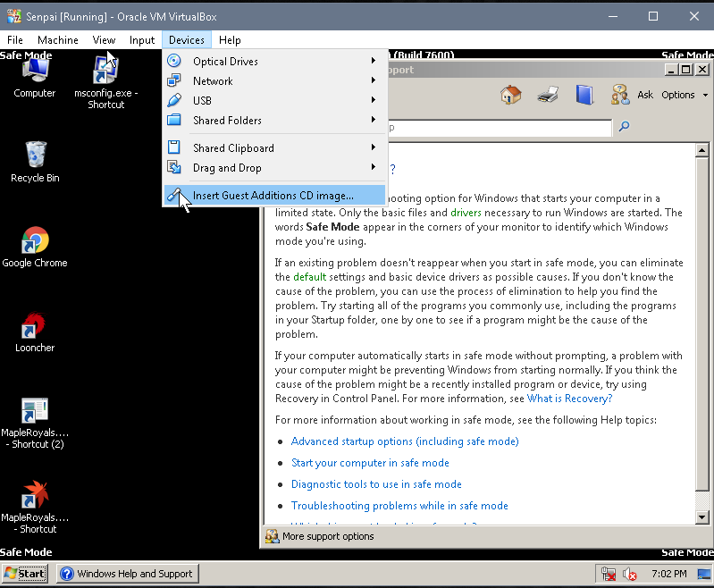Open the green default glossary link
Screen dimensions: 714x588
point(310,277)
